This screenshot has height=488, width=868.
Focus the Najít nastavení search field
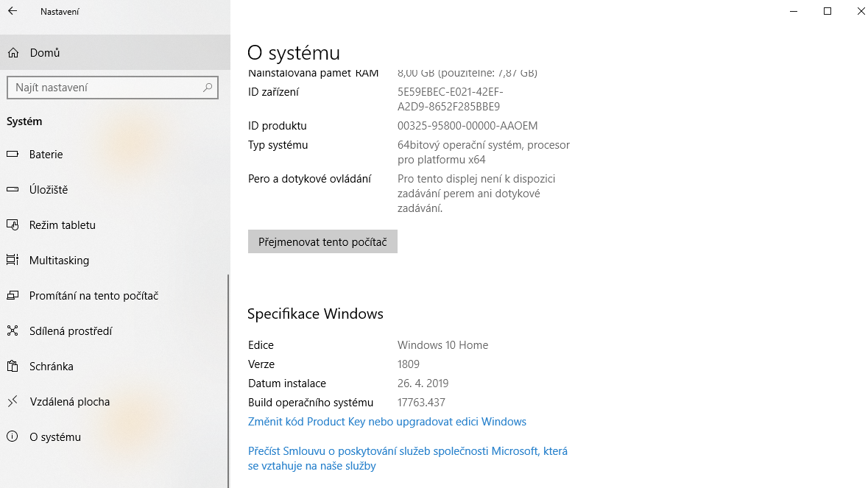pyautogui.click(x=113, y=88)
